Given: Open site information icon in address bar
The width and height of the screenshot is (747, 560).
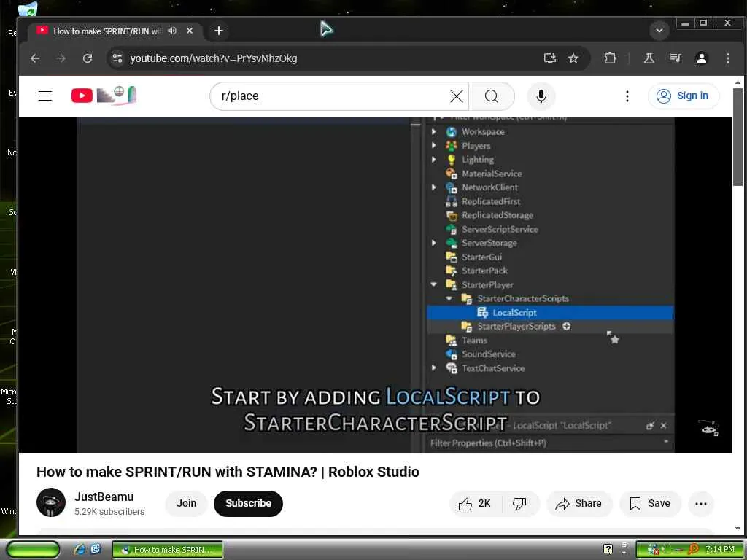Looking at the screenshot, I should (x=117, y=58).
